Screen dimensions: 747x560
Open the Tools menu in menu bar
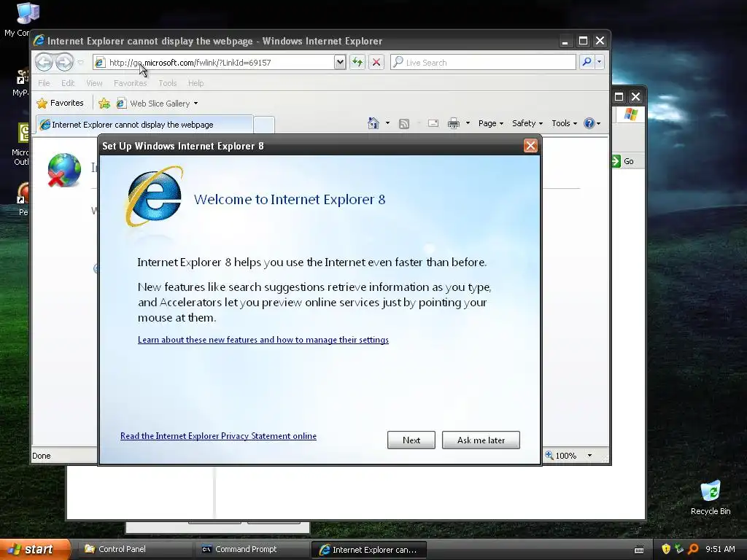[168, 83]
